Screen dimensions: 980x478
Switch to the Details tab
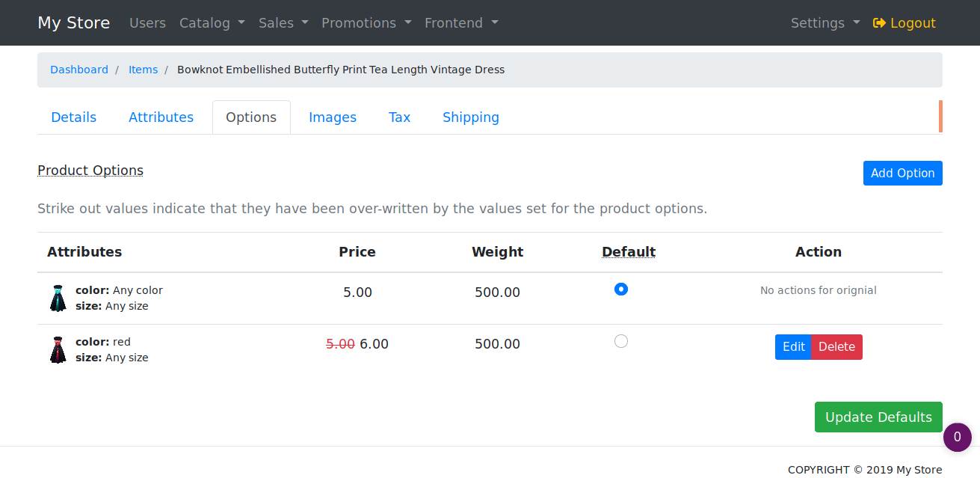coord(73,117)
